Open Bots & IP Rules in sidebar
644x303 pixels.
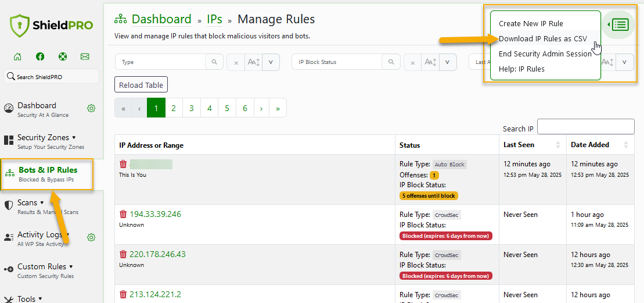(47, 174)
